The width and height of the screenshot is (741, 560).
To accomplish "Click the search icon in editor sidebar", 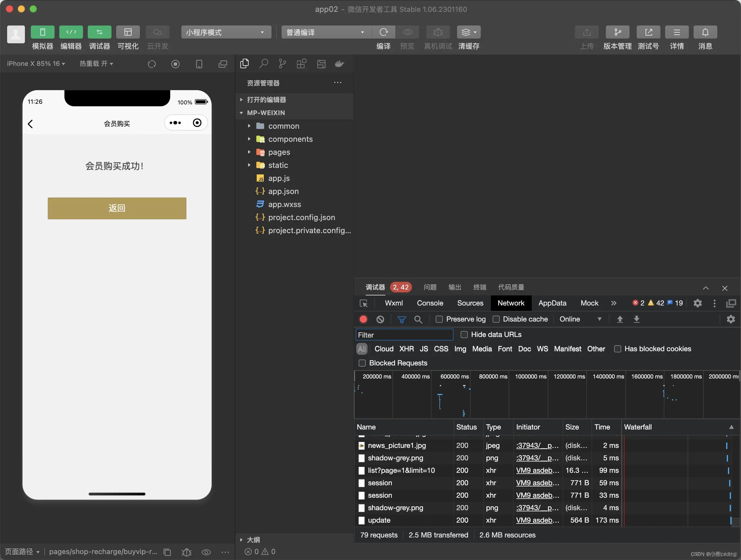I will point(263,64).
